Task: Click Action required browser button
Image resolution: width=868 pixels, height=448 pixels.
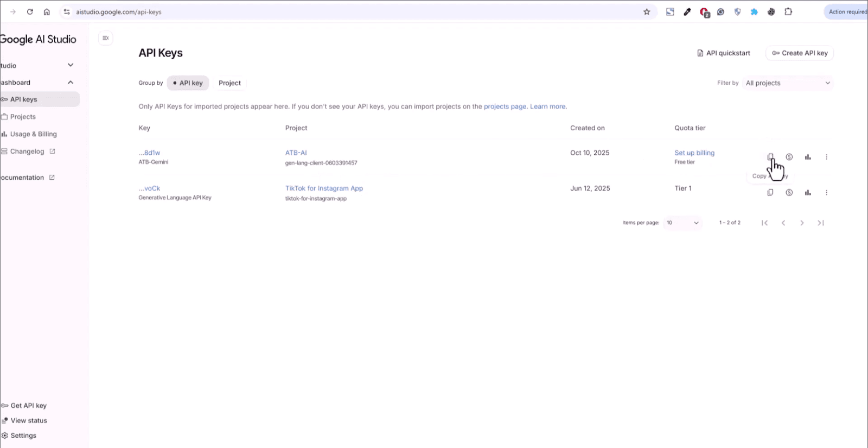Action: pos(846,12)
